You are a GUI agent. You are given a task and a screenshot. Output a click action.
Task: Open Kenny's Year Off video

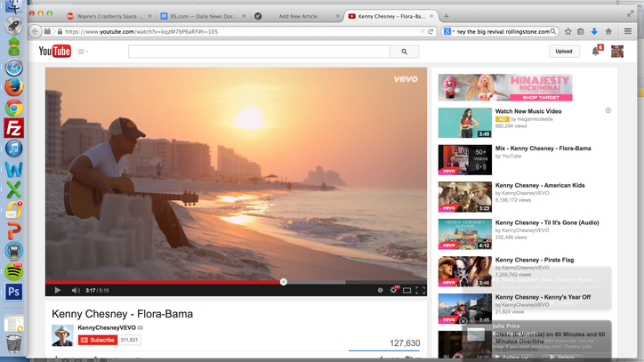tap(543, 297)
